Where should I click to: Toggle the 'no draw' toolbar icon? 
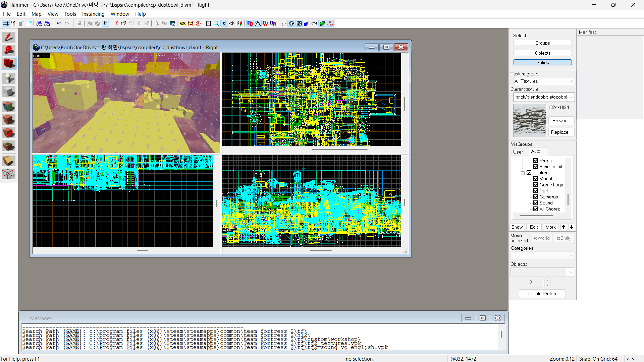tap(330, 23)
